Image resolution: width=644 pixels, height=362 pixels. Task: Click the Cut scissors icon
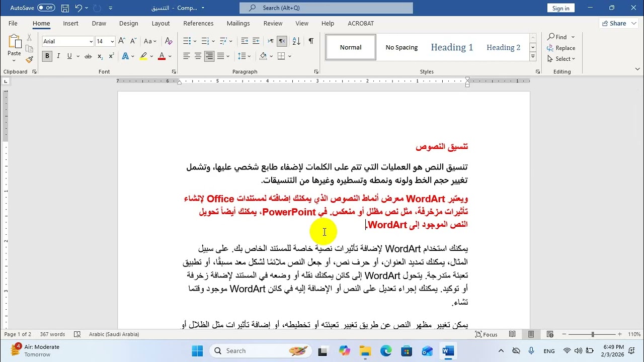[x=29, y=38]
